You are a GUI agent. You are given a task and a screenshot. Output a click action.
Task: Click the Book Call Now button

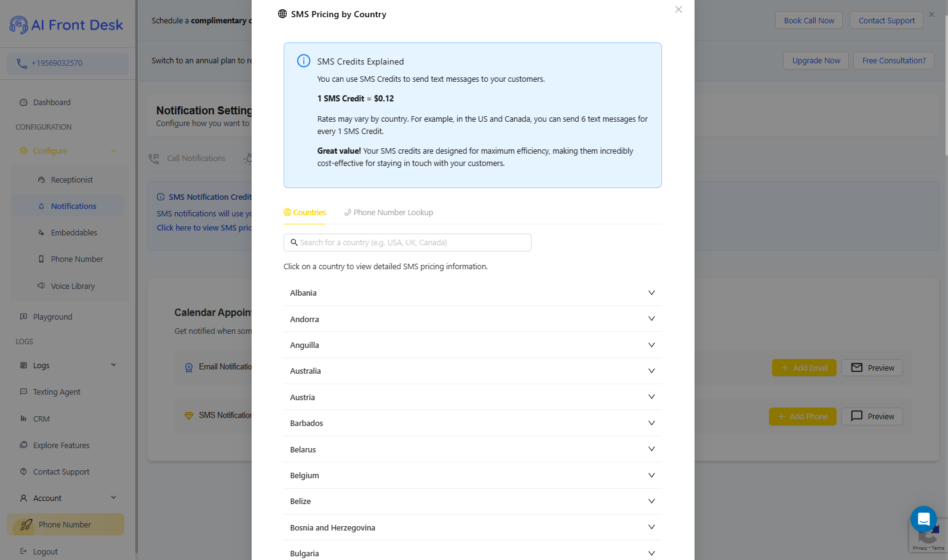[x=809, y=20]
